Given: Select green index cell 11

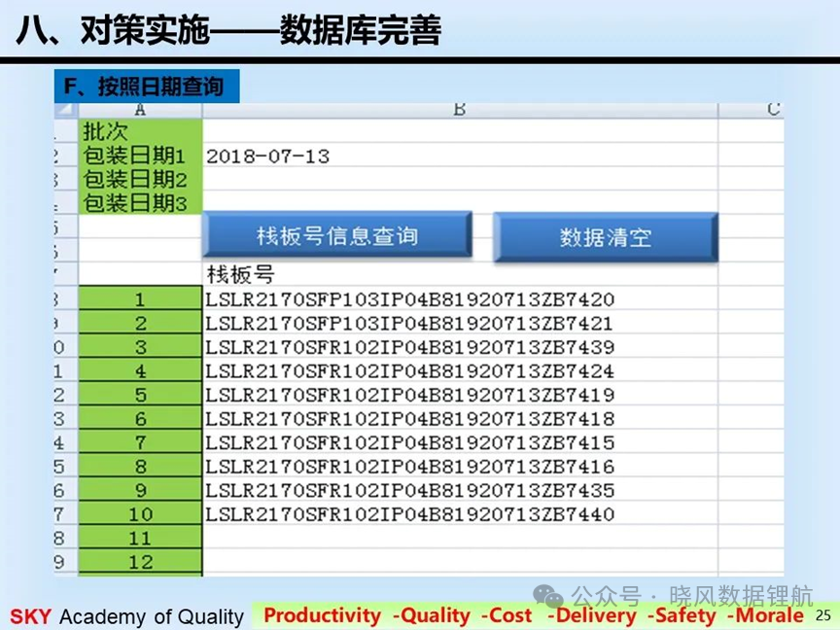Looking at the screenshot, I should pyautogui.click(x=140, y=538).
